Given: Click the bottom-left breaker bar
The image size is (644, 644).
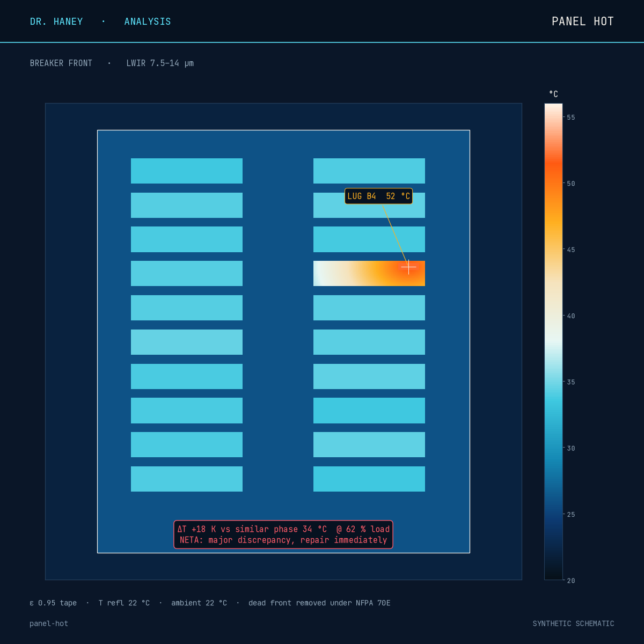Looking at the screenshot, I should tap(187, 479).
